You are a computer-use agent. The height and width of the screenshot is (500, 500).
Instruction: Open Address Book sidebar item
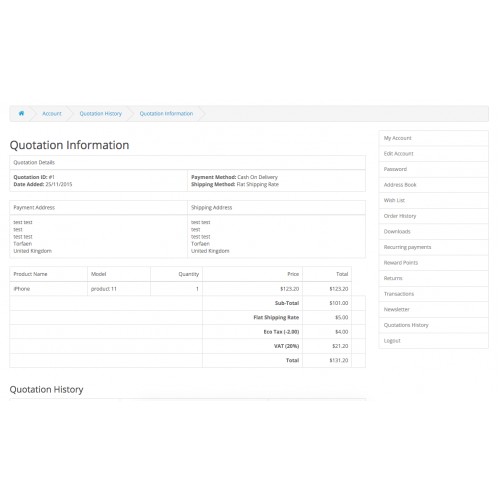(434, 185)
